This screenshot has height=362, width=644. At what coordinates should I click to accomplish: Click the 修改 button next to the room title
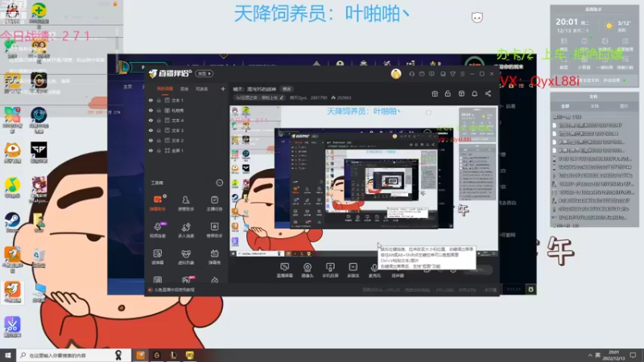point(287,89)
